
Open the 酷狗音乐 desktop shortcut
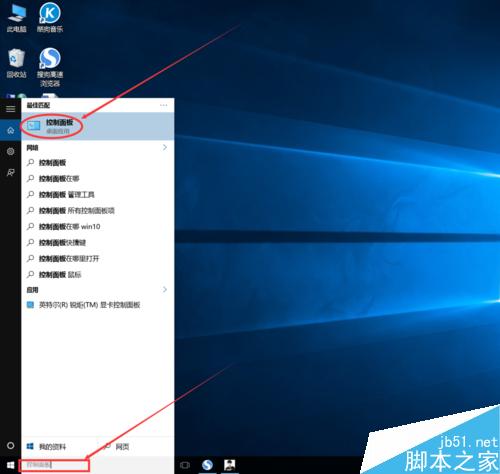50,18
